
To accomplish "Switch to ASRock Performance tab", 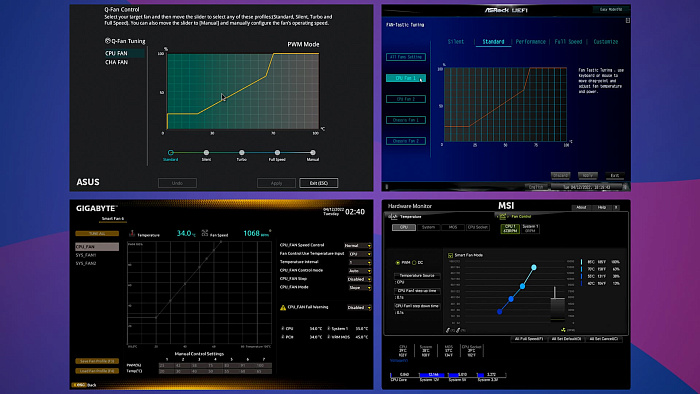I will [x=530, y=41].
